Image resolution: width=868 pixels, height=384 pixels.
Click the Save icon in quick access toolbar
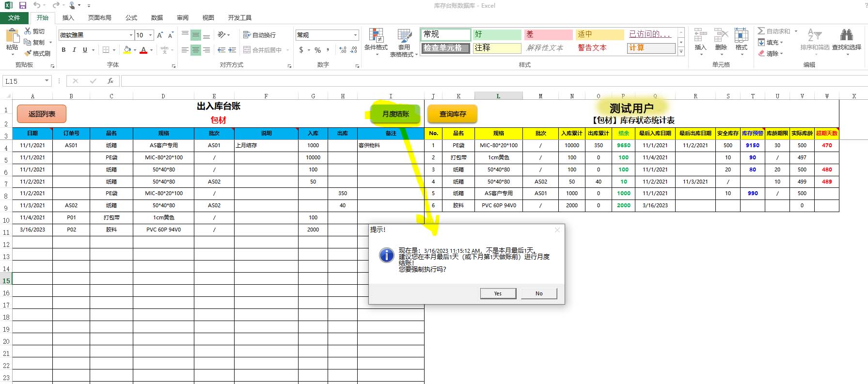[22, 5]
